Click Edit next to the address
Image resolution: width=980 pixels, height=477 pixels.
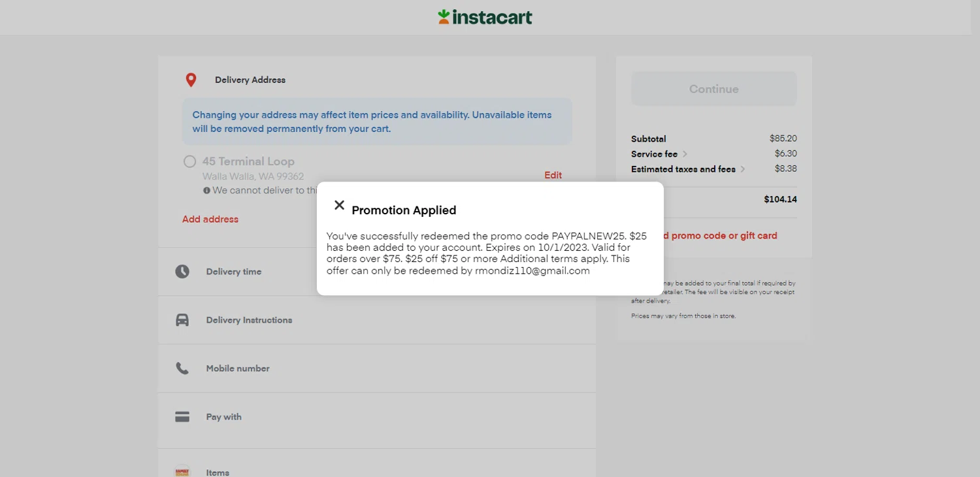pyautogui.click(x=553, y=175)
